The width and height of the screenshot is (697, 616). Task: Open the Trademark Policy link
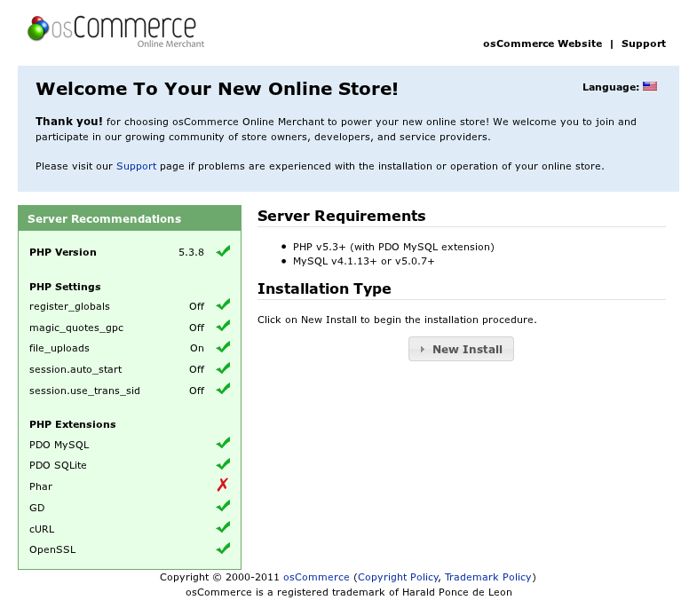pyautogui.click(x=487, y=577)
